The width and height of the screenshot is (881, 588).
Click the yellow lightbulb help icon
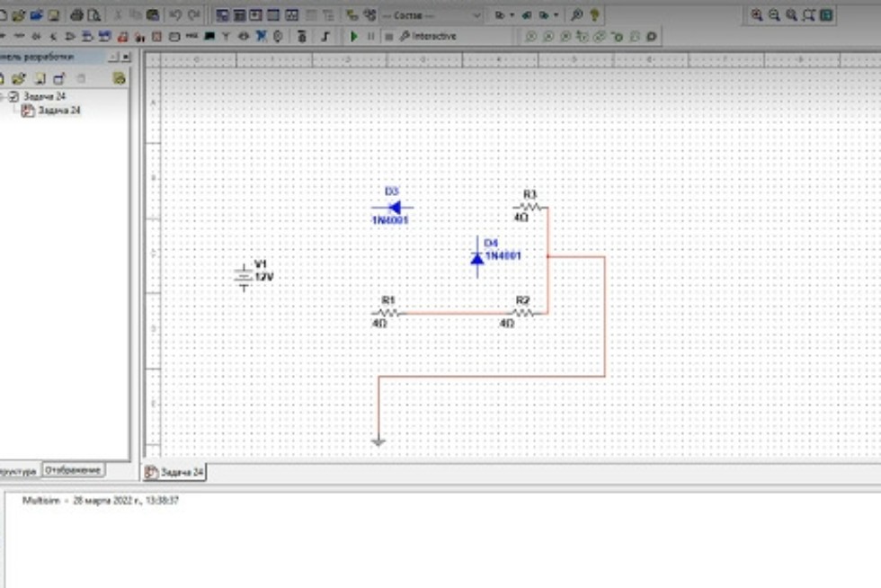[x=594, y=15]
